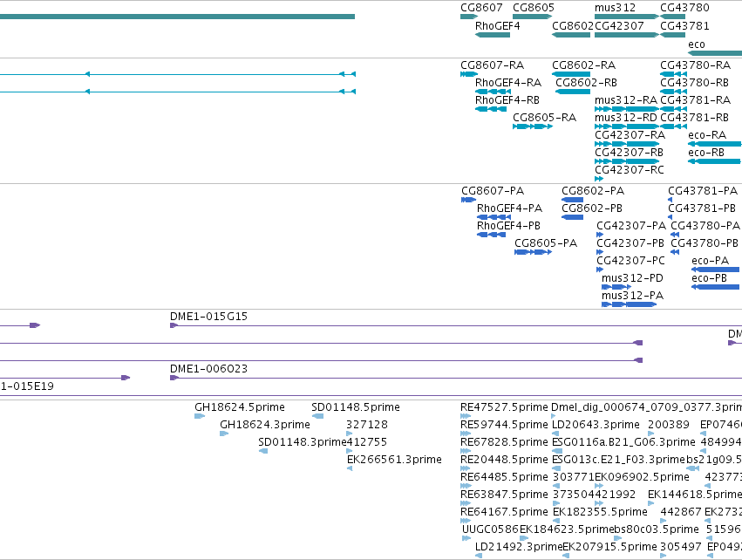Click transcript CG43781-RA
The width and height of the screenshot is (742, 560).
696,100
